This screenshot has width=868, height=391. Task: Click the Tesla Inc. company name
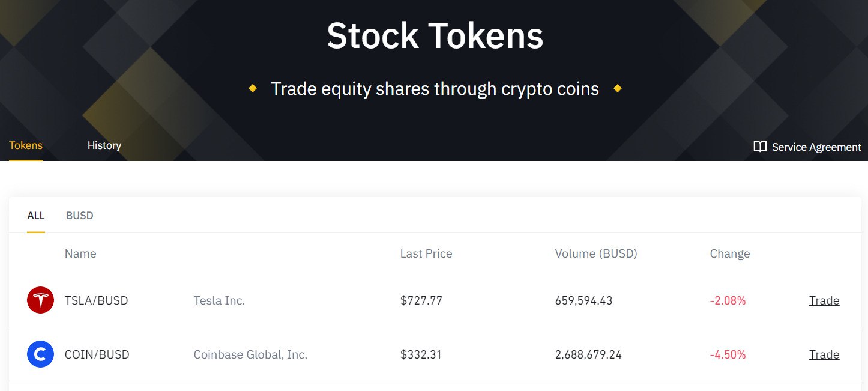pyautogui.click(x=219, y=300)
